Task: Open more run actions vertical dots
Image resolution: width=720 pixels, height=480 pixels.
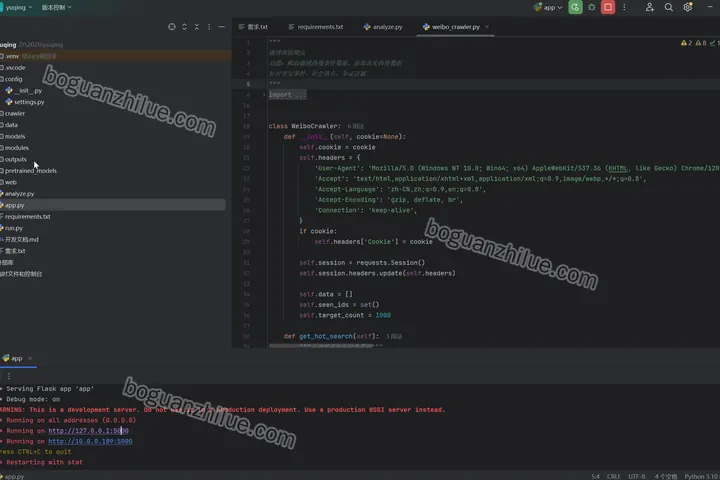Action: [x=624, y=7]
